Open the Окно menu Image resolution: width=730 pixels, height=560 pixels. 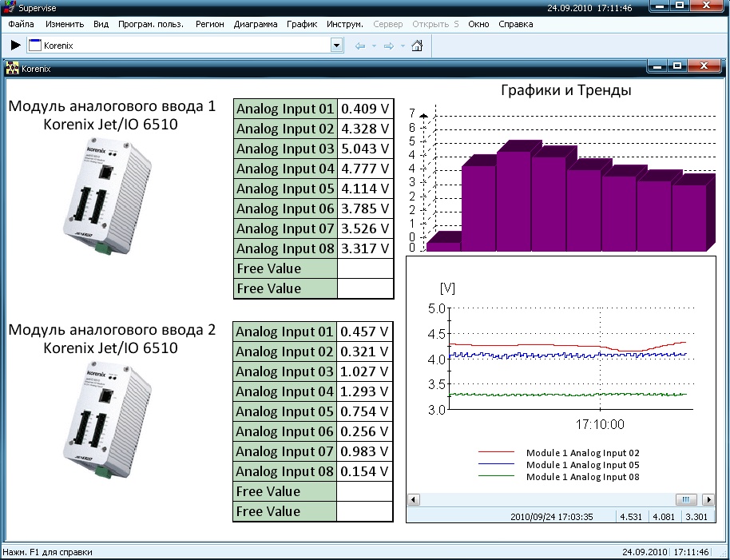(478, 24)
